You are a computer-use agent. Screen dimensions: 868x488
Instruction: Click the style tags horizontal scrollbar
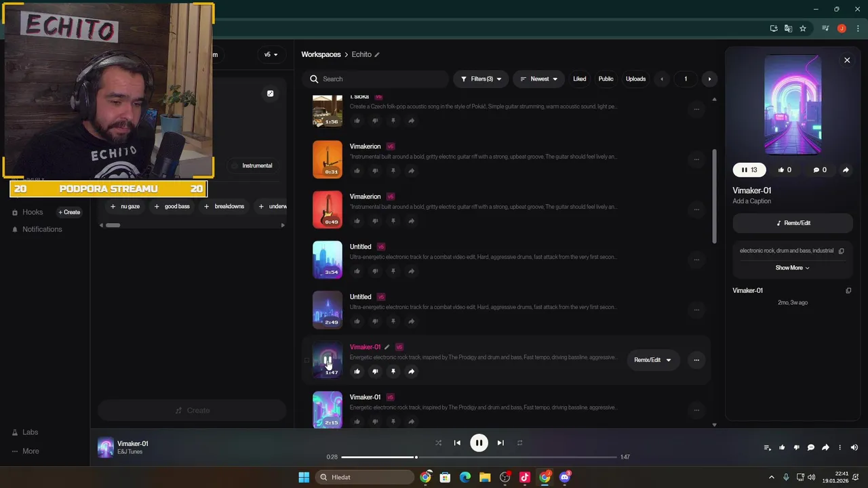pyautogui.click(x=113, y=225)
